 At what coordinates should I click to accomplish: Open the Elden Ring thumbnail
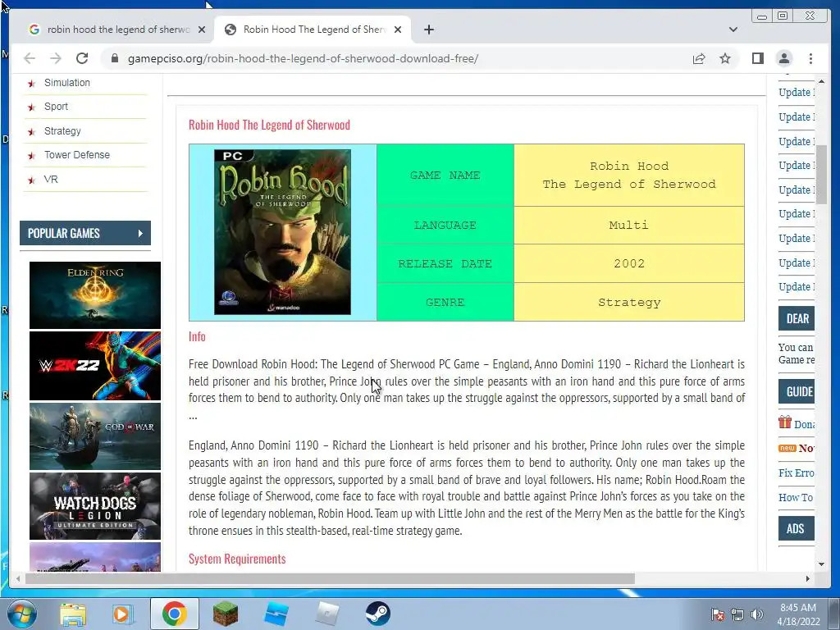pos(95,294)
